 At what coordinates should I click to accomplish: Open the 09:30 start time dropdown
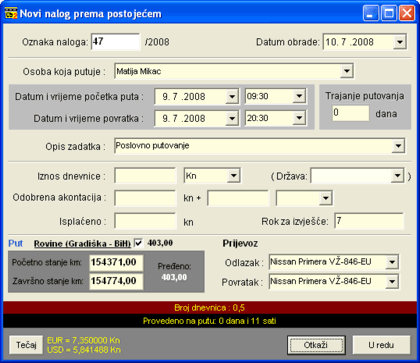(x=299, y=97)
